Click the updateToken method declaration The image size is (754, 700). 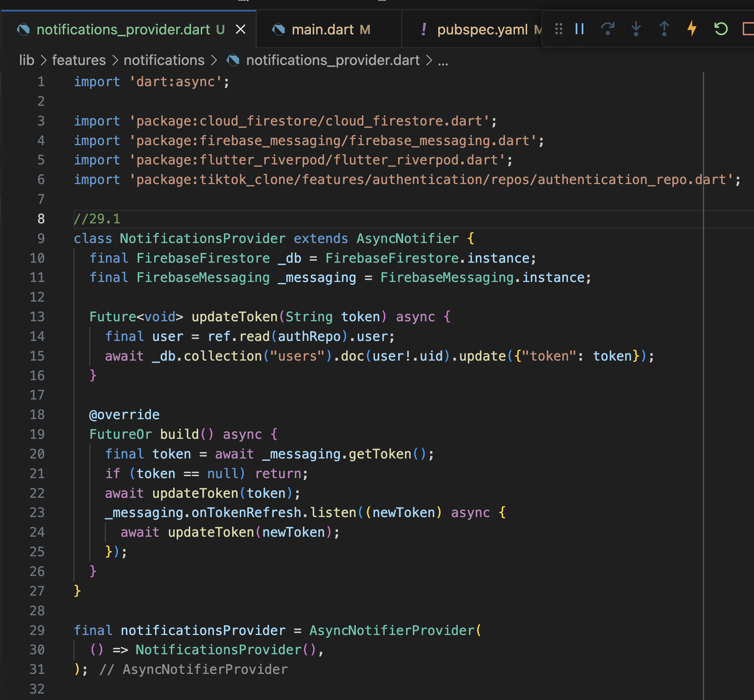pyautogui.click(x=234, y=317)
